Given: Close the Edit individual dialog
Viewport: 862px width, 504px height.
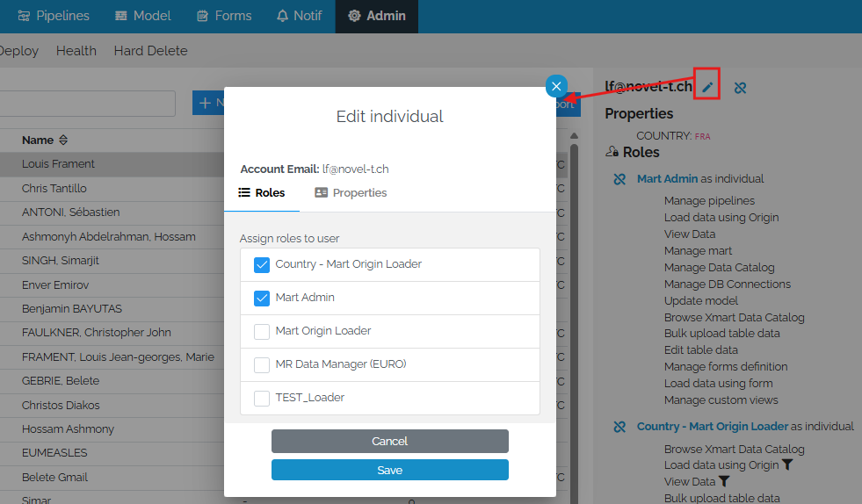Looking at the screenshot, I should click(x=556, y=86).
